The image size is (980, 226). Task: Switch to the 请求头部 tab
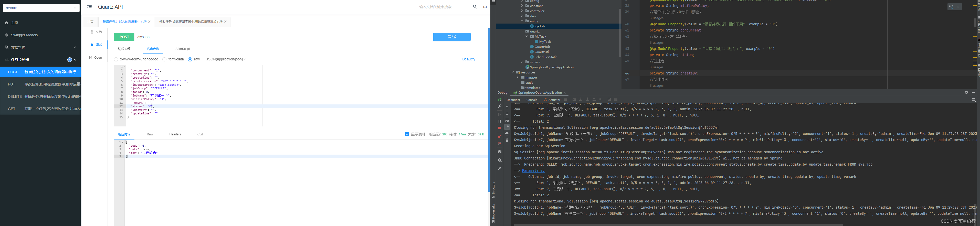tap(124, 49)
